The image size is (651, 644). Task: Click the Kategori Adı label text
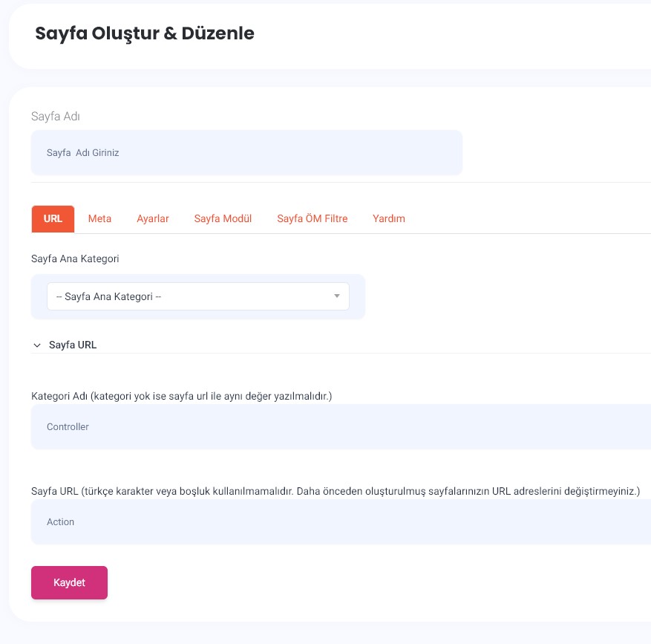pos(181,396)
